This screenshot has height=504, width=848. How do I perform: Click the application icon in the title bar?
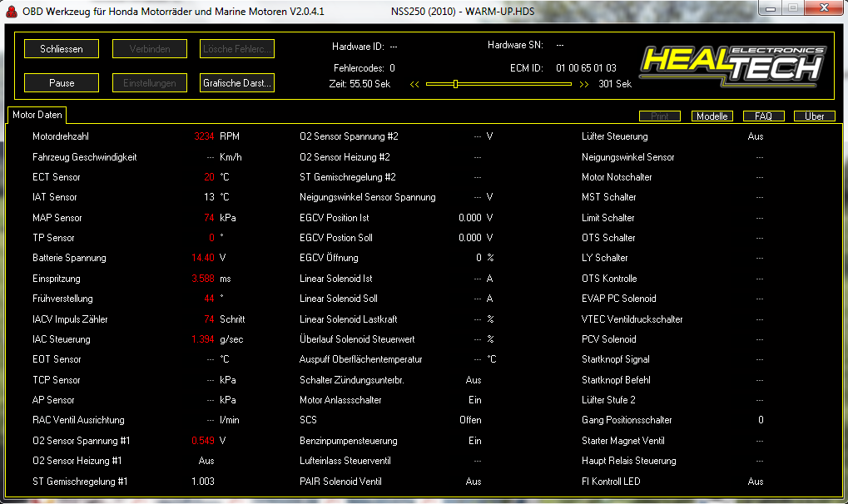pos(10,11)
